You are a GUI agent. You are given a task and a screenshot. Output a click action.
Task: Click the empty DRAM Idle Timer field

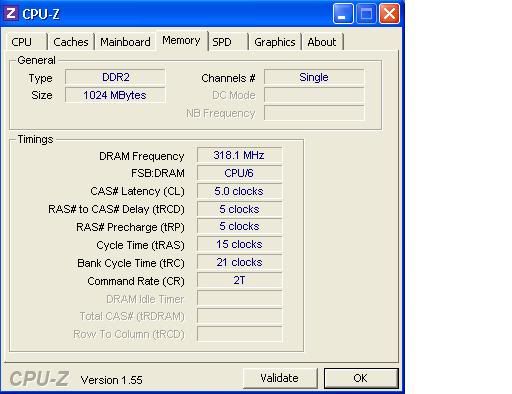[239, 298]
